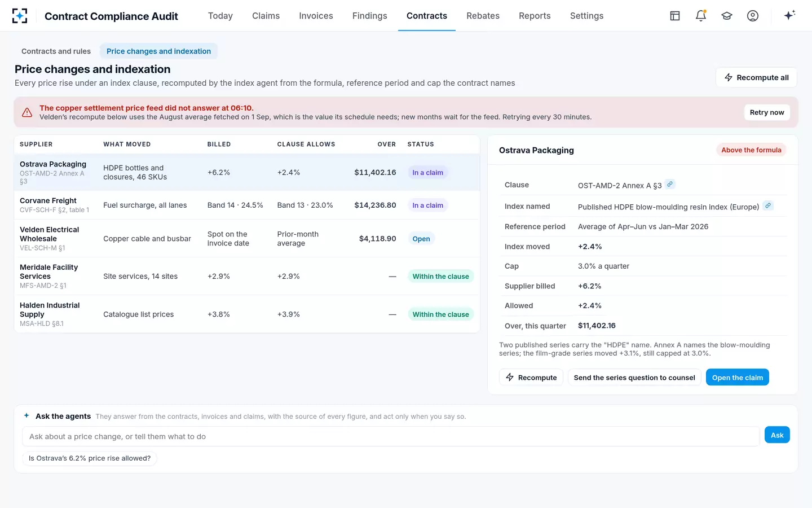Image resolution: width=812 pixels, height=508 pixels.
Task: Switch to the Rebates tab
Action: [x=483, y=16]
